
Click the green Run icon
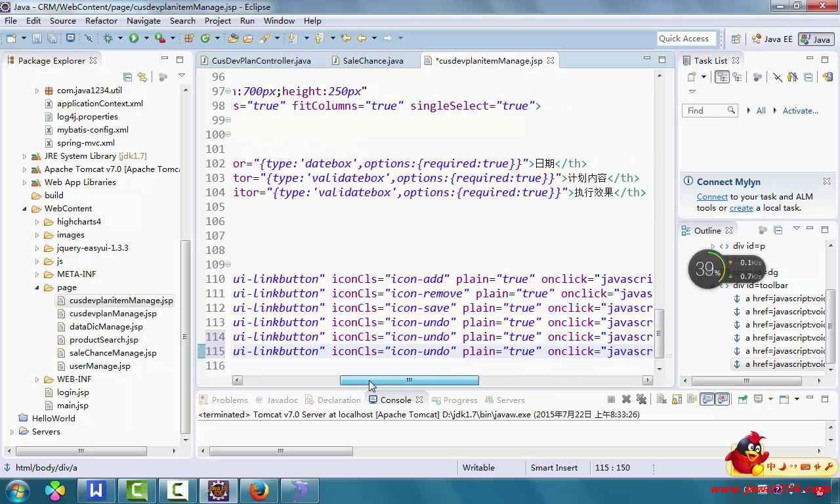pyautogui.click(x=134, y=39)
